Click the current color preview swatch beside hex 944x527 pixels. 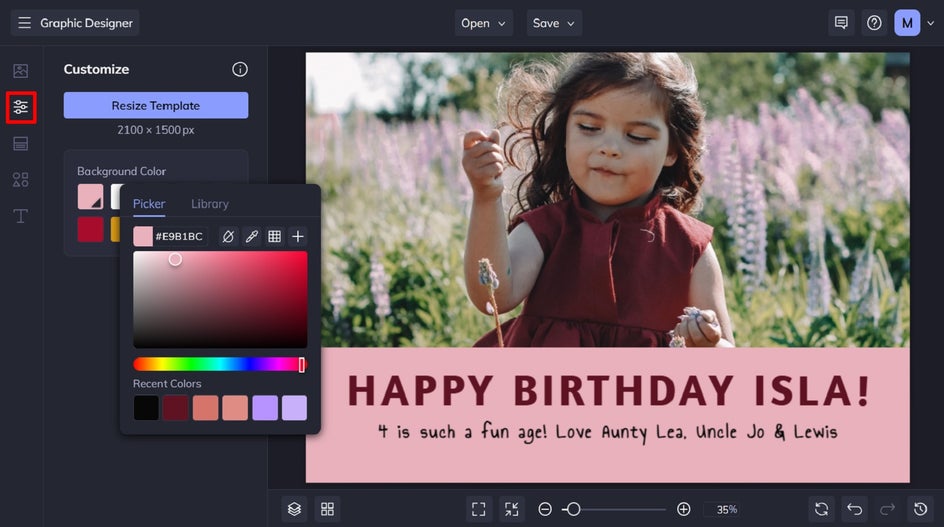coord(143,236)
